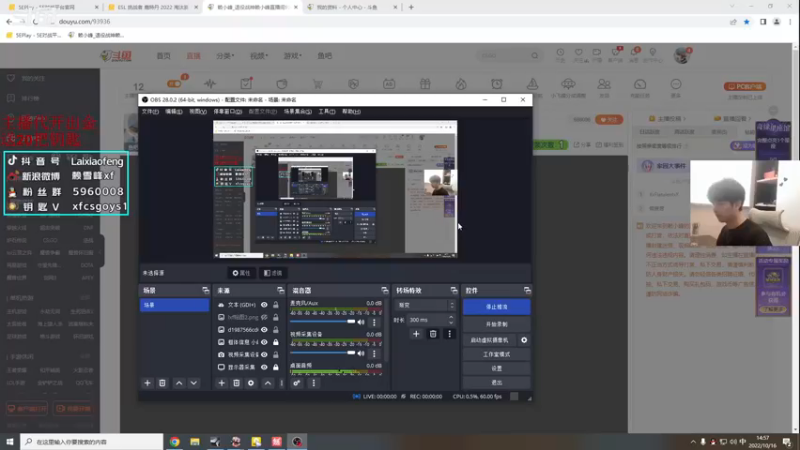The height and width of the screenshot is (450, 800).
Task: Click the Douyu search magnifier icon
Action: (534, 56)
